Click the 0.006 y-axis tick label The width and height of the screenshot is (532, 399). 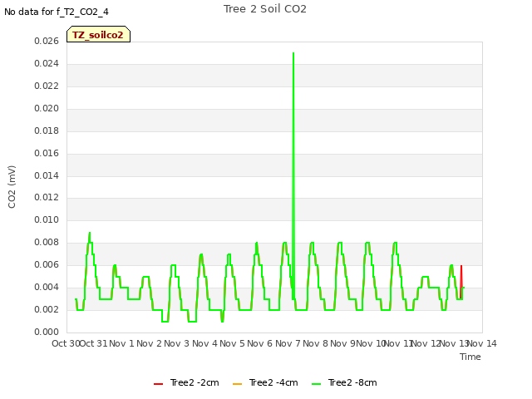click(47, 264)
